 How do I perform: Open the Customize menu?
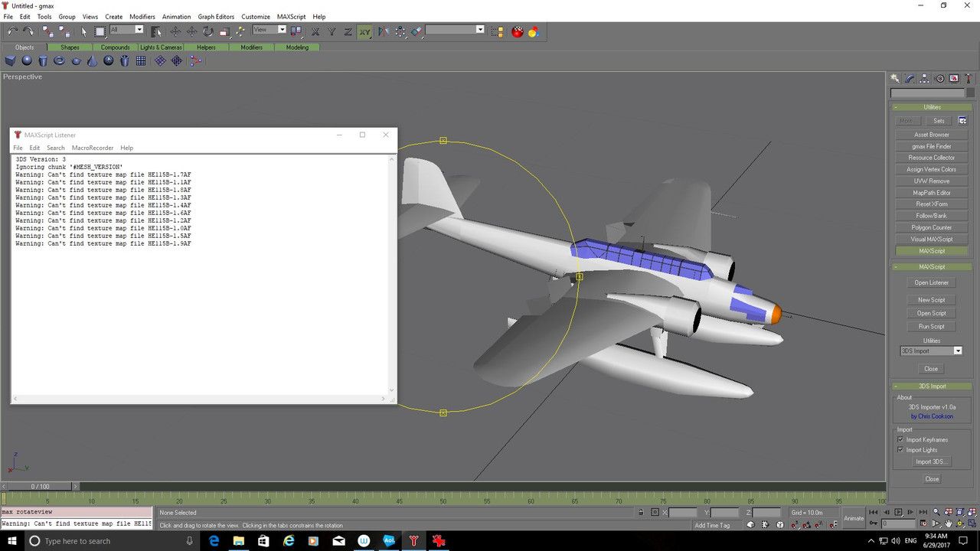tap(256, 17)
